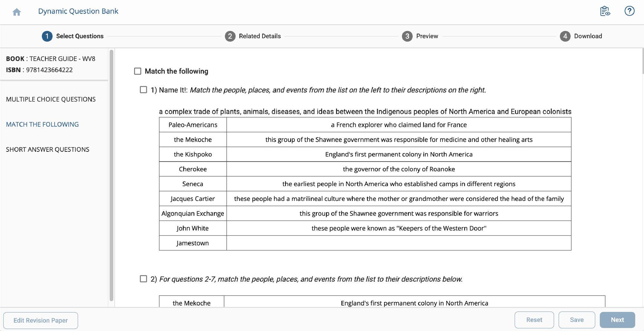This screenshot has height=331, width=644.
Task: Open the Help icon
Action: coord(629,11)
